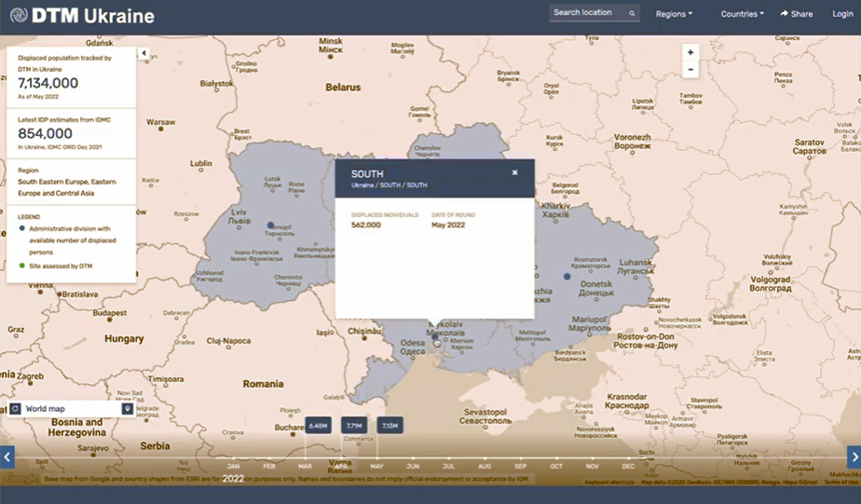Click DEC on the timeline
The height and width of the screenshot is (504, 861).
tap(628, 466)
